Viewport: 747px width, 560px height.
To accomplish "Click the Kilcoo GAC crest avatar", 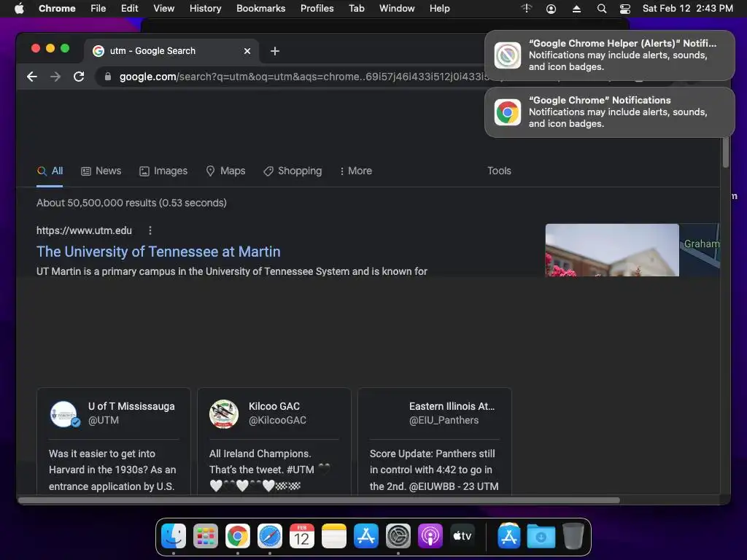I will tap(224, 414).
